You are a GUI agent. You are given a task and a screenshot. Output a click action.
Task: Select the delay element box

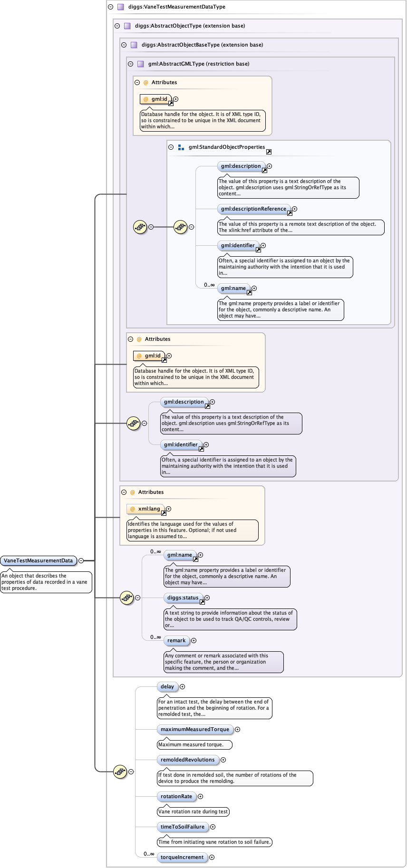(167, 687)
